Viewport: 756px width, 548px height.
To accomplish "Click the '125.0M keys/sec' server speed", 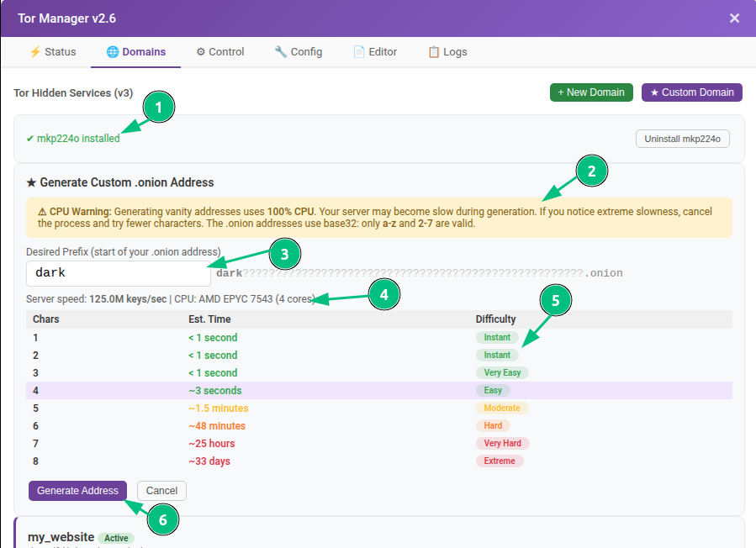I will point(128,299).
